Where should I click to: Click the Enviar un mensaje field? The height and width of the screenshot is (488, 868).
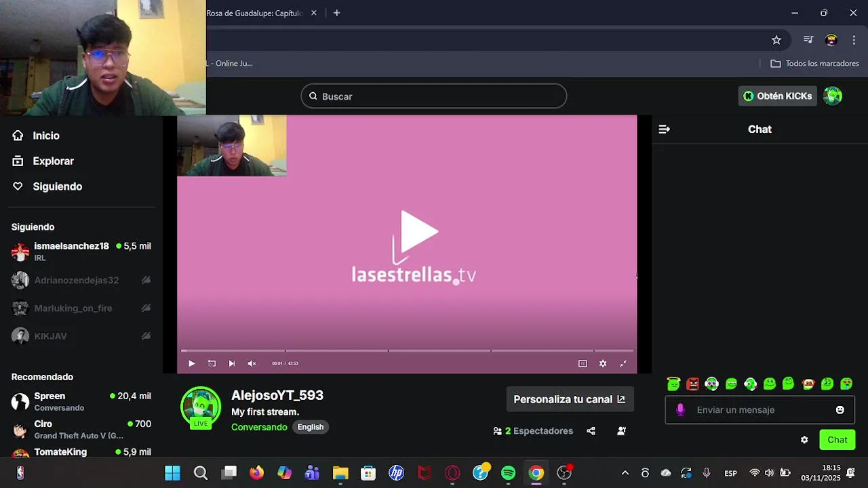tap(759, 410)
